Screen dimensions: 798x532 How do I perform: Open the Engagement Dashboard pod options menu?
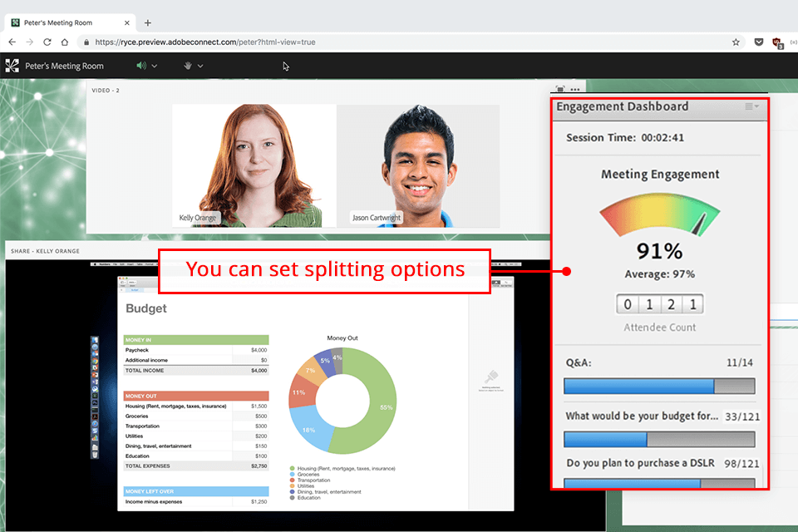[751, 106]
